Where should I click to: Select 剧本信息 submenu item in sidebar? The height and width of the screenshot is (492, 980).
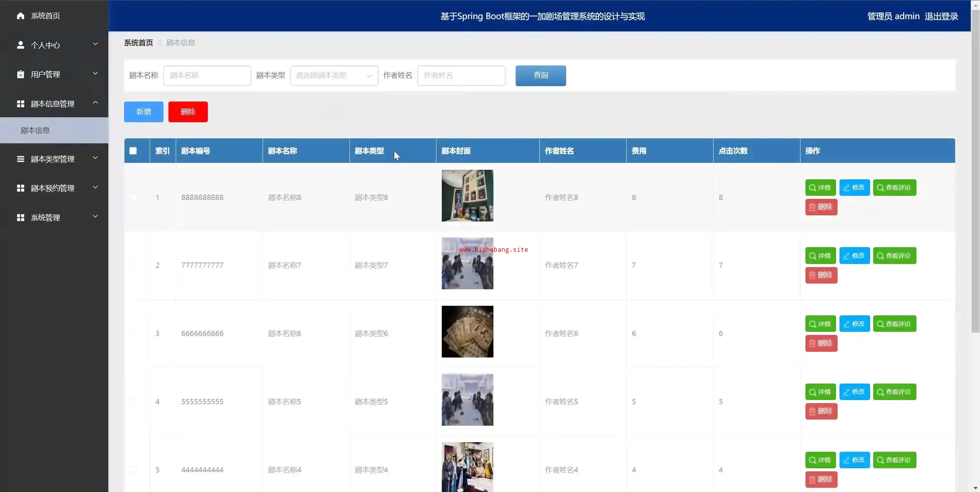[x=35, y=130]
